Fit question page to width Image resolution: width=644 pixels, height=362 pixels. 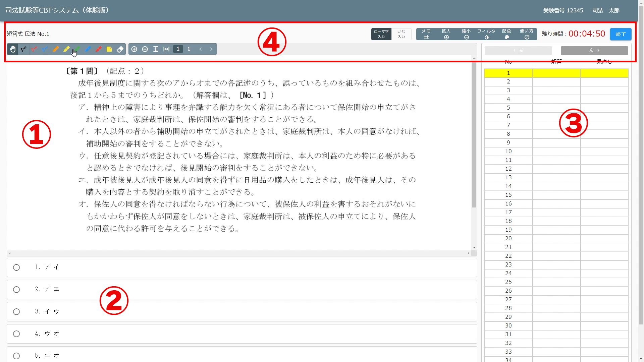click(x=166, y=49)
